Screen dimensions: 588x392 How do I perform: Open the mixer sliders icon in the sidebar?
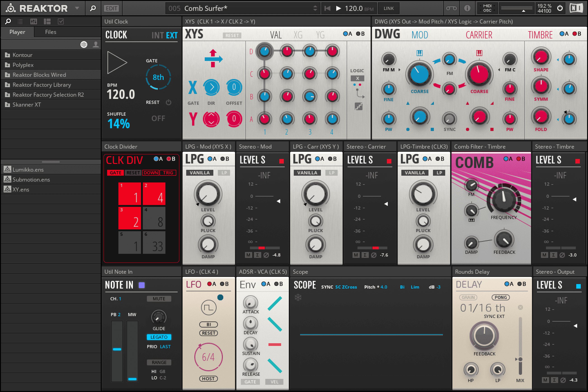[x=33, y=21]
